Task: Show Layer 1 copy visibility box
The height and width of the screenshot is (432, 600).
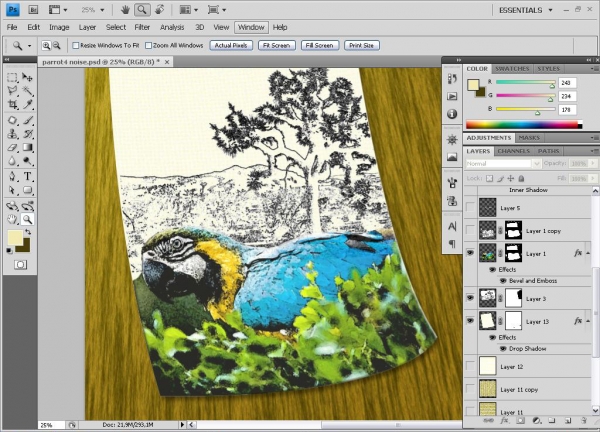Action: [x=470, y=230]
